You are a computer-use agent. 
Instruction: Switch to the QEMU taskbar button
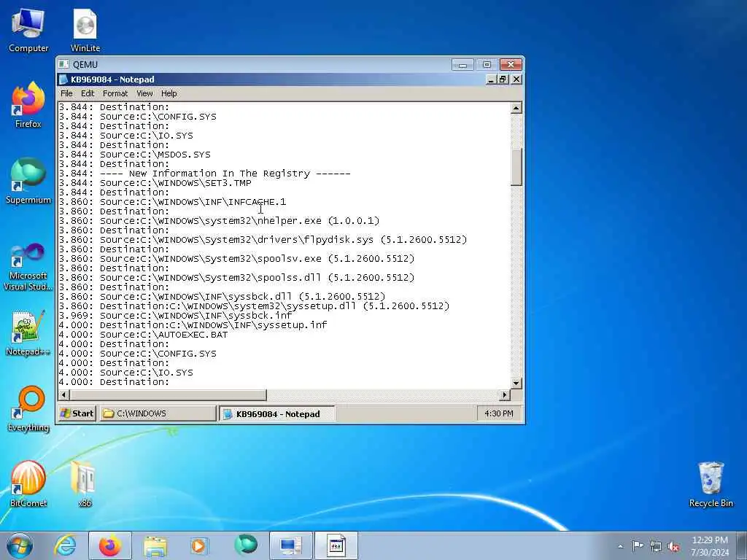point(290,545)
